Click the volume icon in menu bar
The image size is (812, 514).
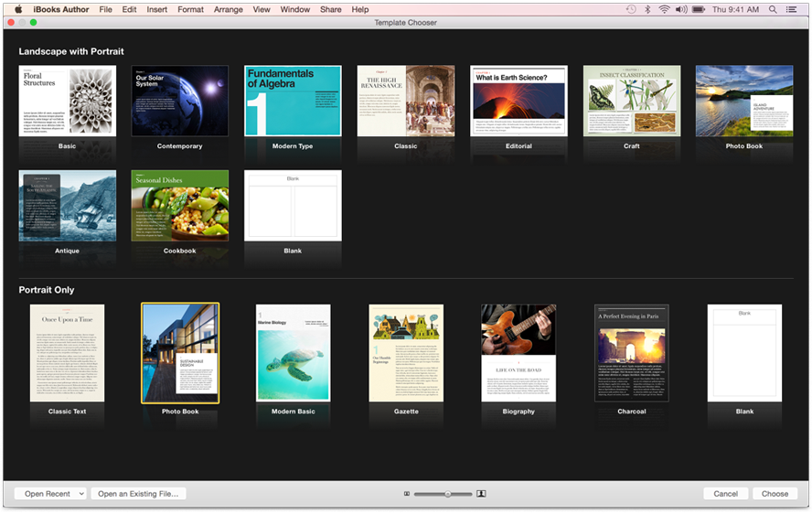tap(680, 9)
